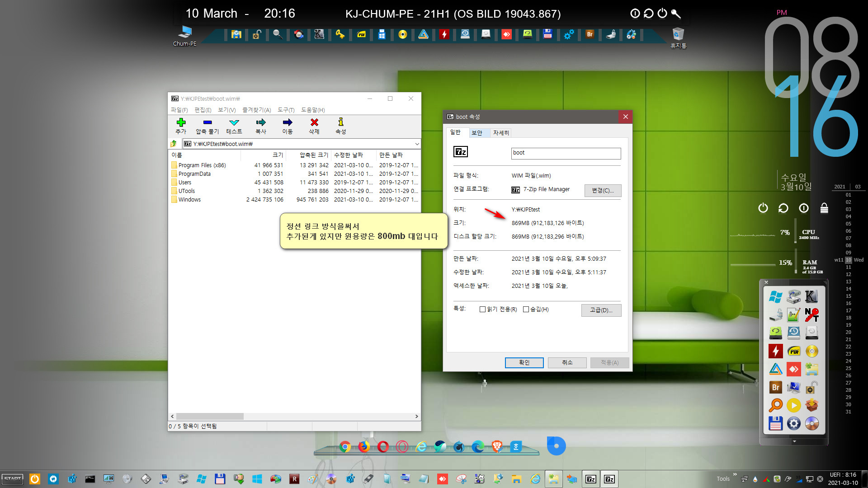Launch Firefox from the bottom dock
This screenshot has width=868, height=488.
(364, 447)
